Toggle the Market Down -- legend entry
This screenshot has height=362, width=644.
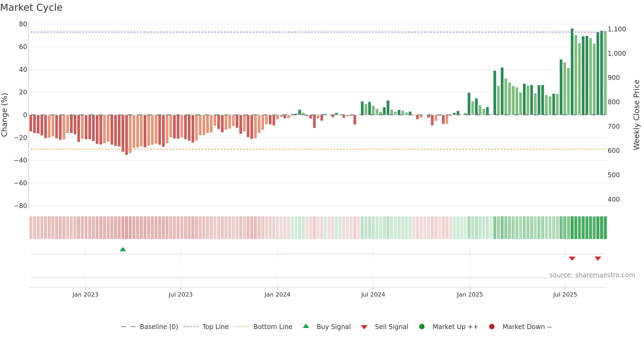pos(520,327)
